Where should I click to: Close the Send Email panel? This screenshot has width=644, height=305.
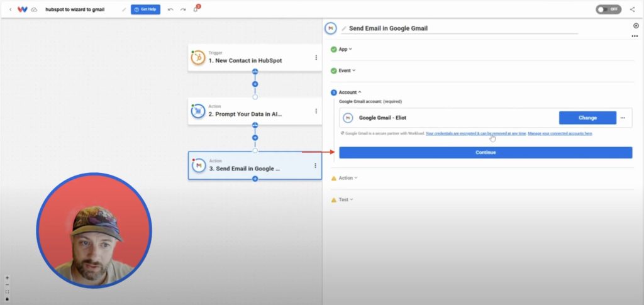pyautogui.click(x=636, y=25)
